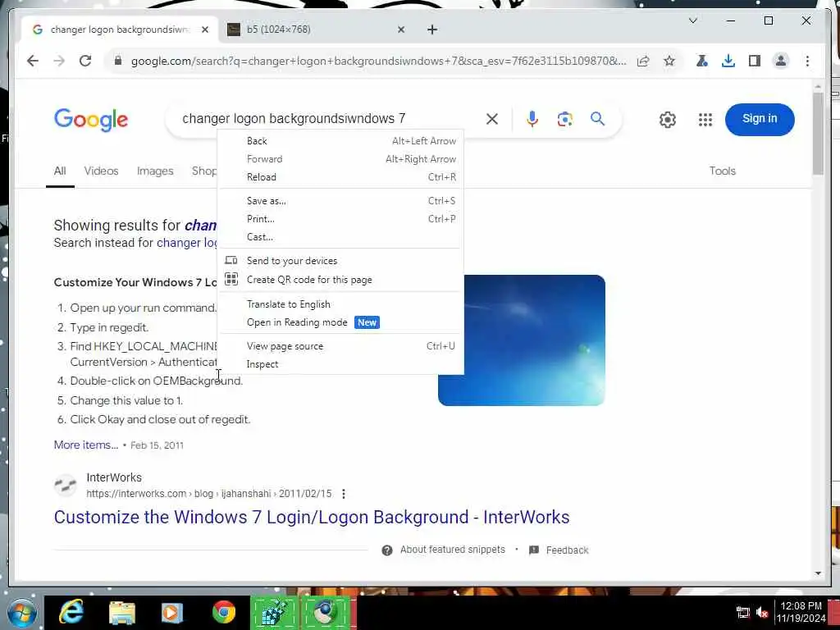The height and width of the screenshot is (630, 840).
Task: Start voice search with microphone icon
Action: (x=532, y=119)
